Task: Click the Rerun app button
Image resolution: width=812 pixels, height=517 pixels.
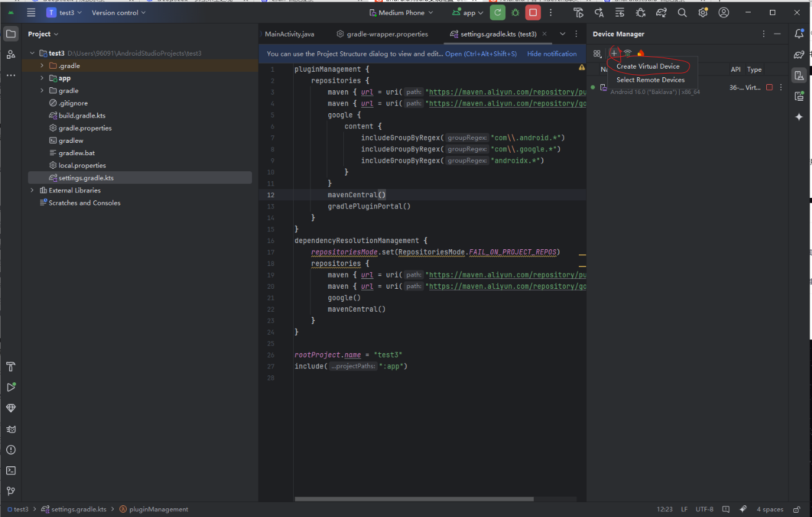Action: tap(497, 12)
